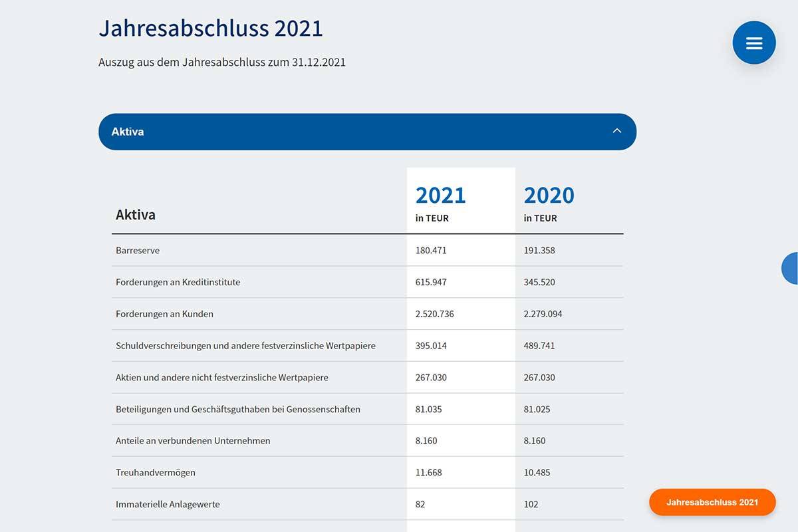Click 267.030 in the 2020 column
The image size is (798, 532).
point(539,378)
